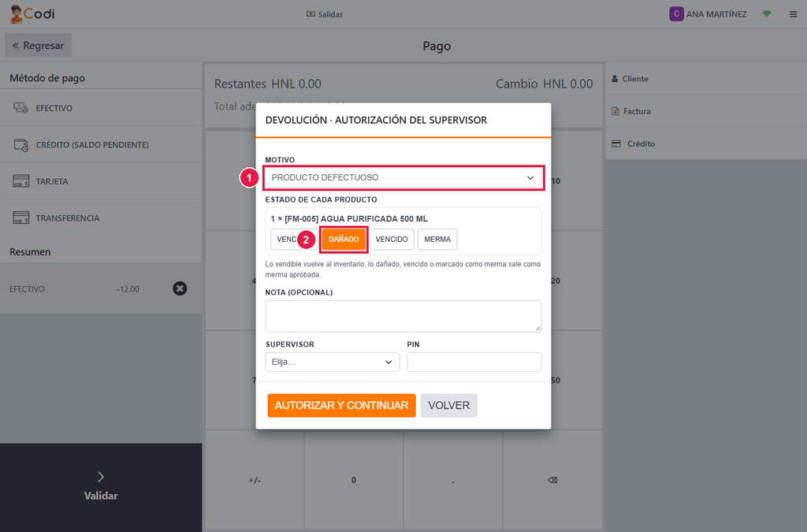Mark the product state as MERMA
Screen dimensions: 807x532
point(437,240)
